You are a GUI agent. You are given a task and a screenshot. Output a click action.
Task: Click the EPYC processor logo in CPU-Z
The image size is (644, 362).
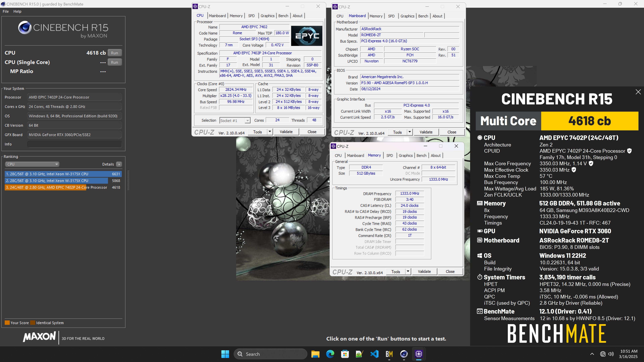point(307,36)
